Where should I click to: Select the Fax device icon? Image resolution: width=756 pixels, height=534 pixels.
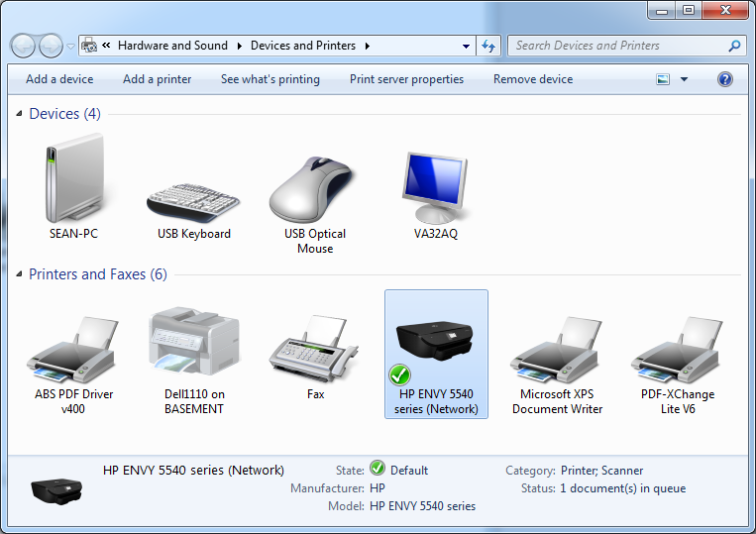(314, 348)
